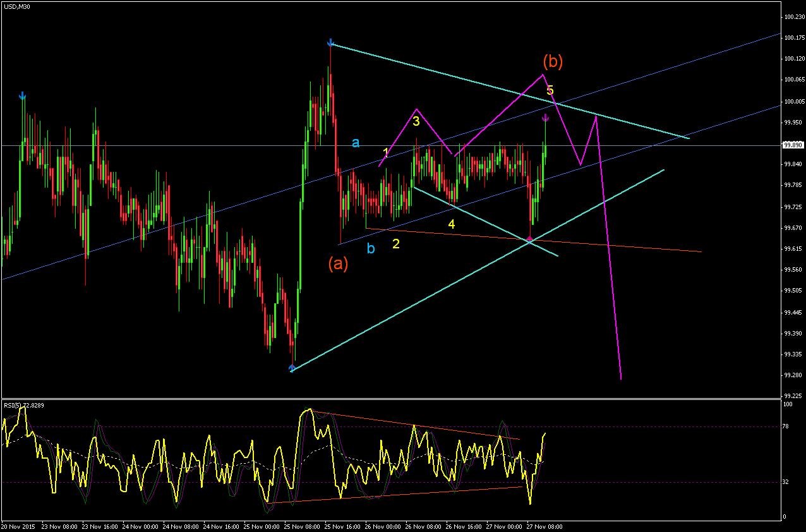
Task: Click yellow wave label 3
Action: coord(416,121)
